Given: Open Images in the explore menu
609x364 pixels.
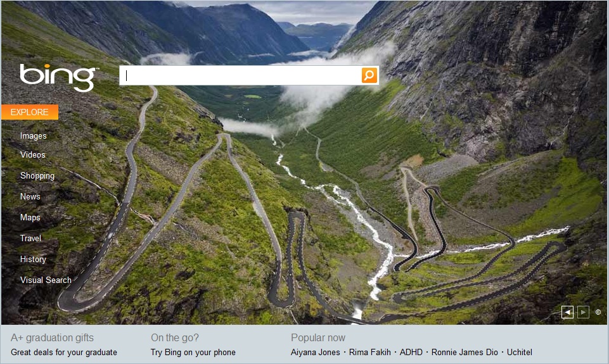Looking at the screenshot, I should coord(34,136).
